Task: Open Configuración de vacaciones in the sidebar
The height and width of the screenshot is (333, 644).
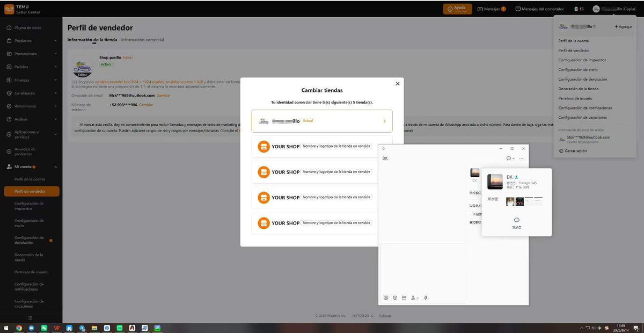Action: [30, 303]
